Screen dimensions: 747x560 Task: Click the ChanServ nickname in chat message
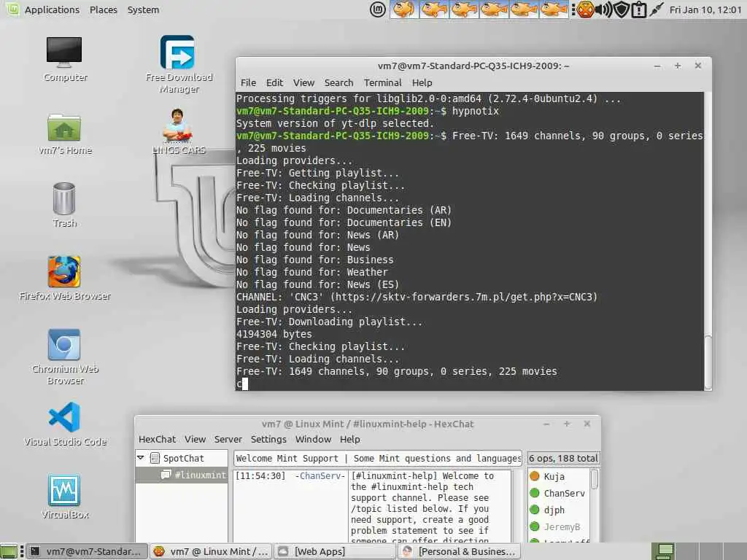pos(320,475)
